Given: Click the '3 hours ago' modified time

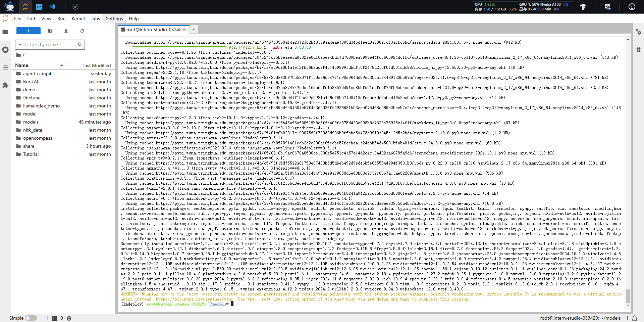Looking at the screenshot, I should (98, 146).
